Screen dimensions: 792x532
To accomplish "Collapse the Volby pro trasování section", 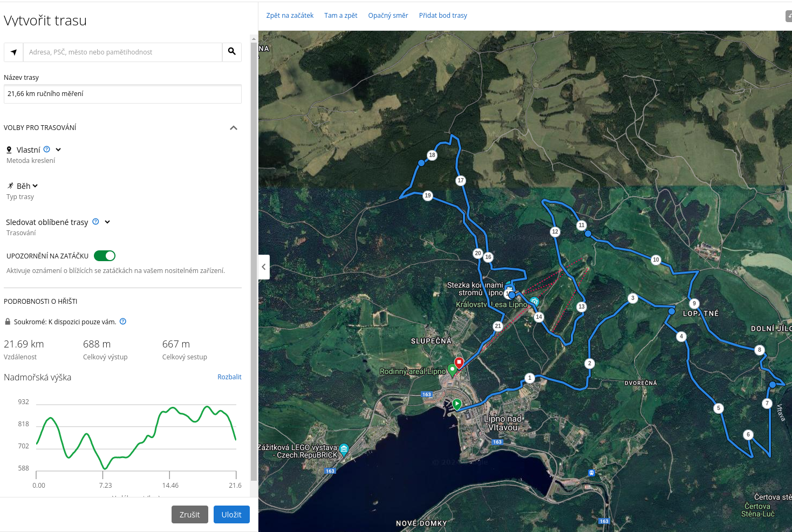I will point(234,128).
